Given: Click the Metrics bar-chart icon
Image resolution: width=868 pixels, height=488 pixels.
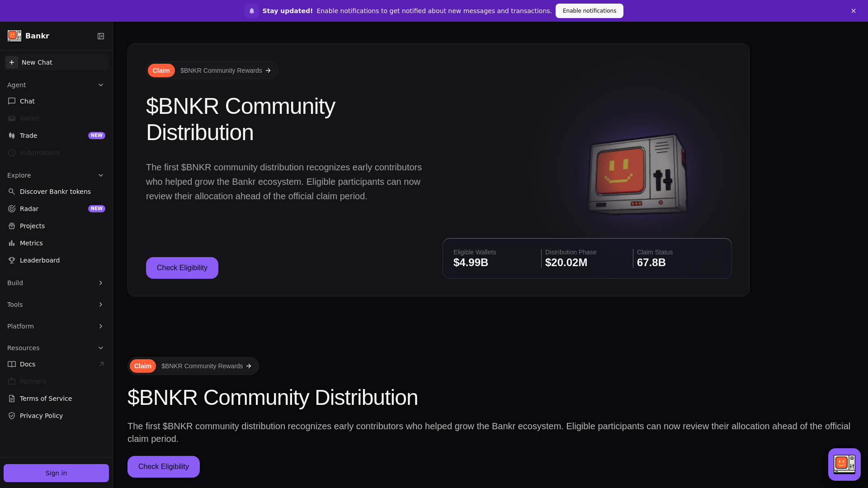Looking at the screenshot, I should [x=12, y=243].
